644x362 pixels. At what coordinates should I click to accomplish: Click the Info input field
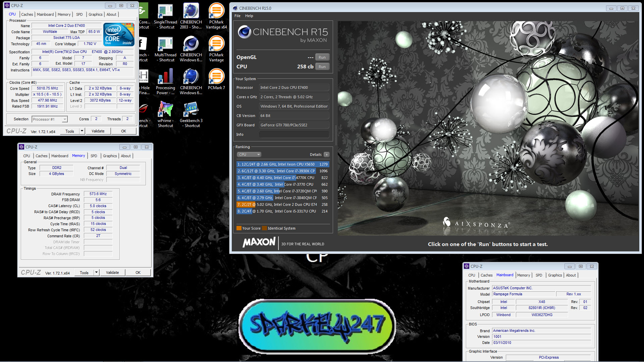tap(294, 134)
